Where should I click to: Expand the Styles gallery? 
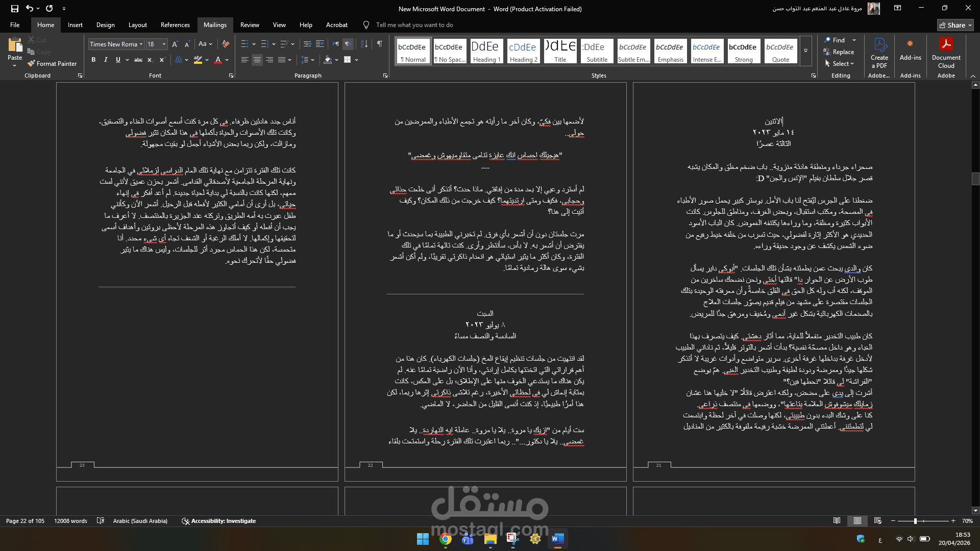pos(805,51)
